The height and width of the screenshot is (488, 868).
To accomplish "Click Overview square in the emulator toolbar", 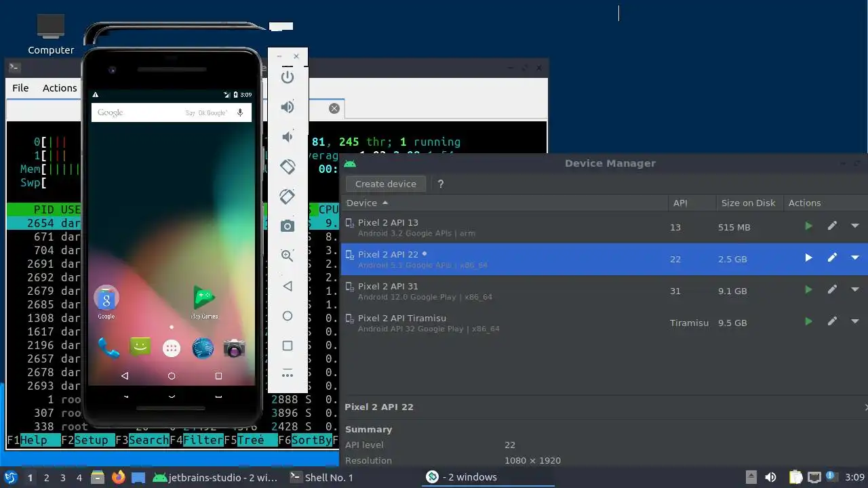I will pyautogui.click(x=288, y=346).
